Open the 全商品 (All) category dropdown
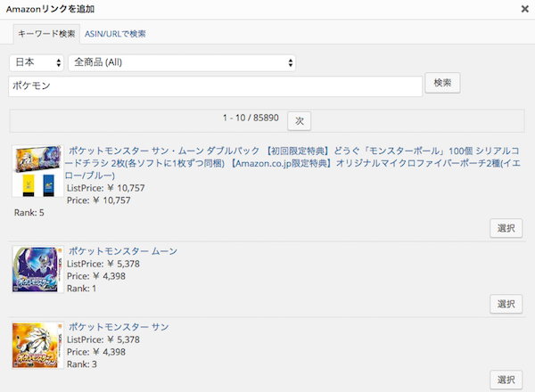535x392 pixels. point(182,62)
